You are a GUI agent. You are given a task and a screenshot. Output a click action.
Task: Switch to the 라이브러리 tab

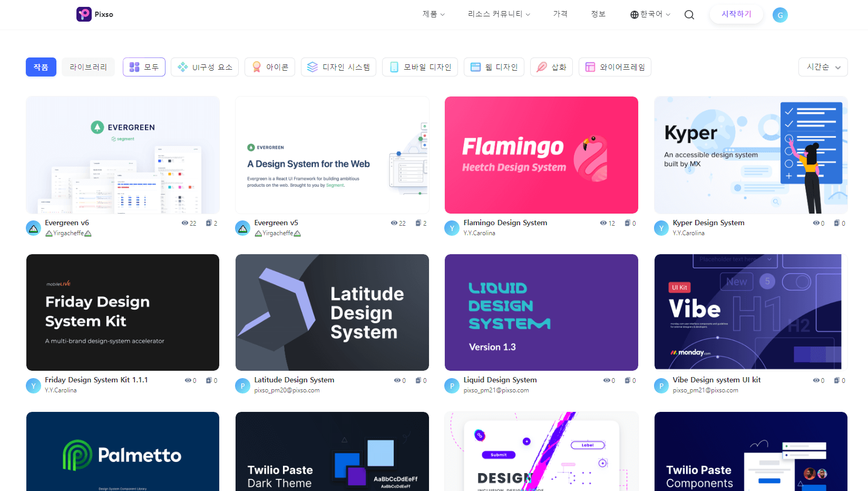(x=89, y=67)
